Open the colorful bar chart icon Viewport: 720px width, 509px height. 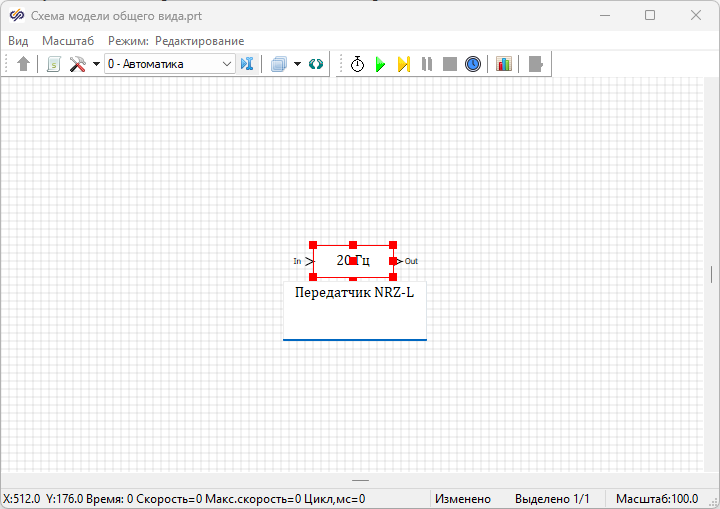[x=504, y=64]
